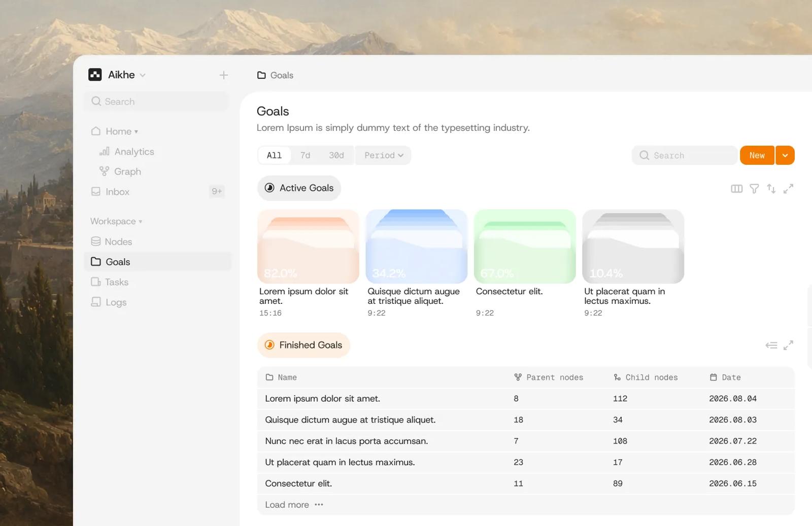This screenshot has height=526, width=812.
Task: Click the sort arrows icon
Action: 771,189
